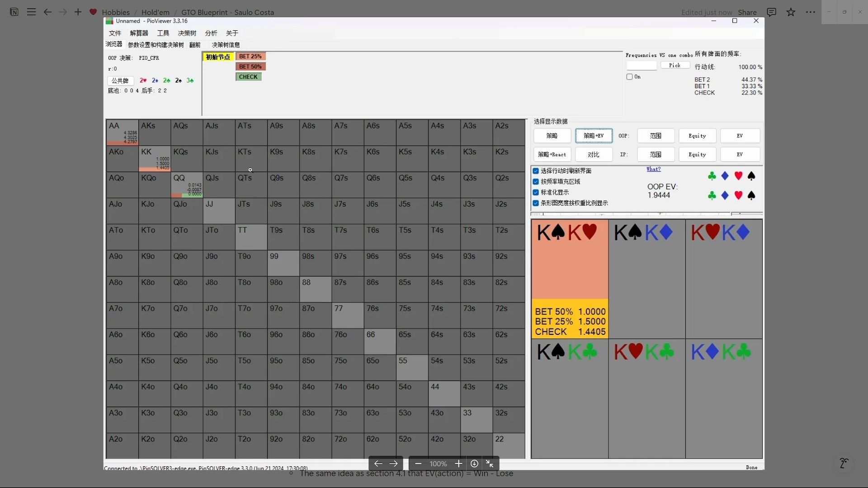The height and width of the screenshot is (488, 868).
Task: Select the BET 25% action node
Action: click(x=250, y=56)
